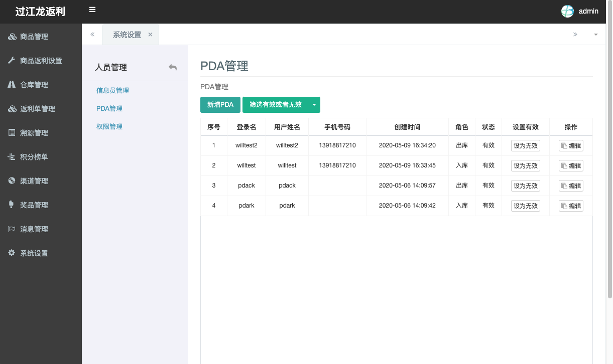
Task: Click the icon beside 奖品管理
Action: point(12,205)
